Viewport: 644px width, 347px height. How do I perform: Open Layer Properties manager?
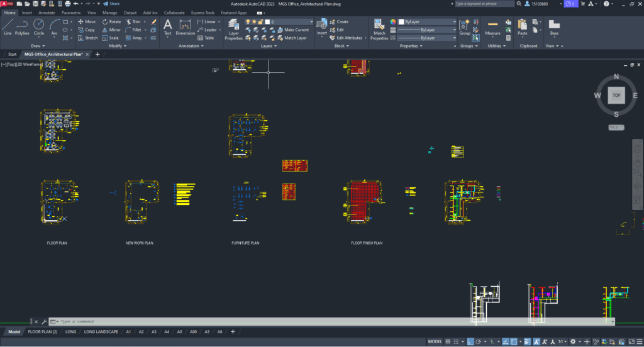coord(234,28)
